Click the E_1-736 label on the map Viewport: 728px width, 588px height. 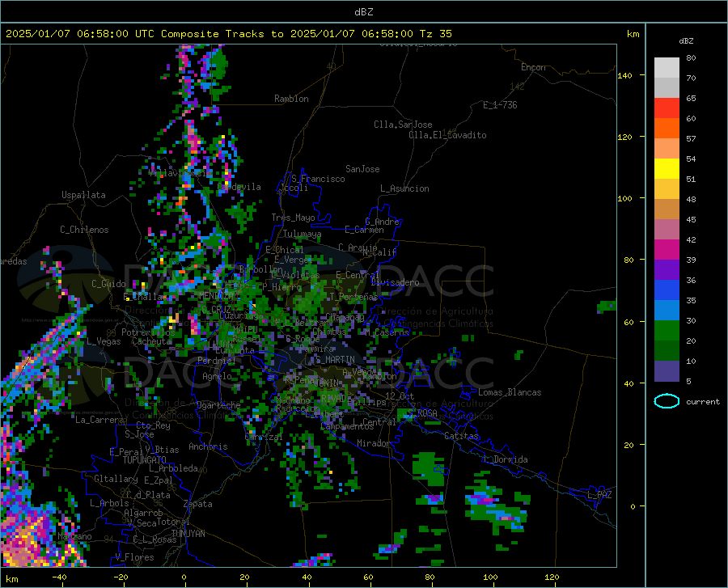click(500, 105)
